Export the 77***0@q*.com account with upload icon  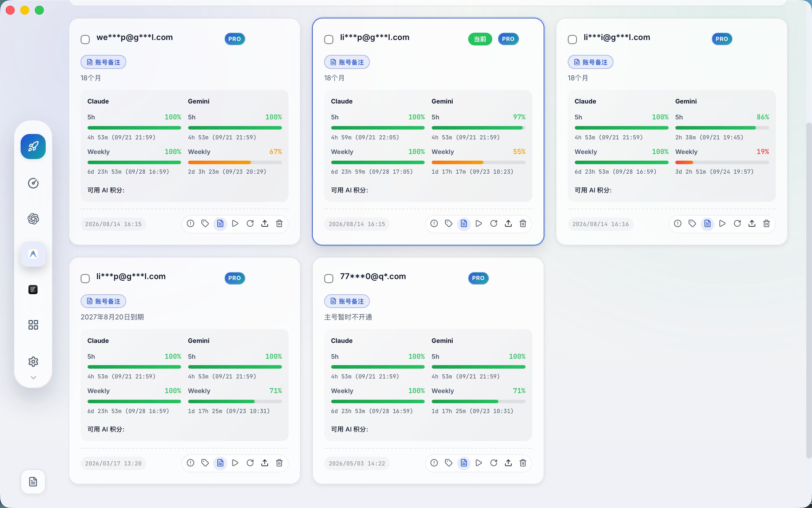click(508, 463)
